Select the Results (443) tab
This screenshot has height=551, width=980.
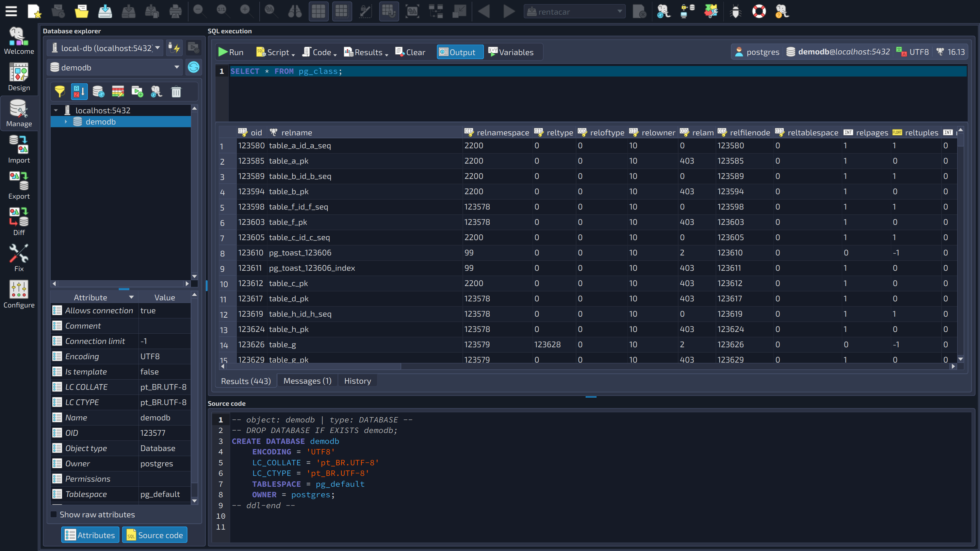(x=246, y=381)
